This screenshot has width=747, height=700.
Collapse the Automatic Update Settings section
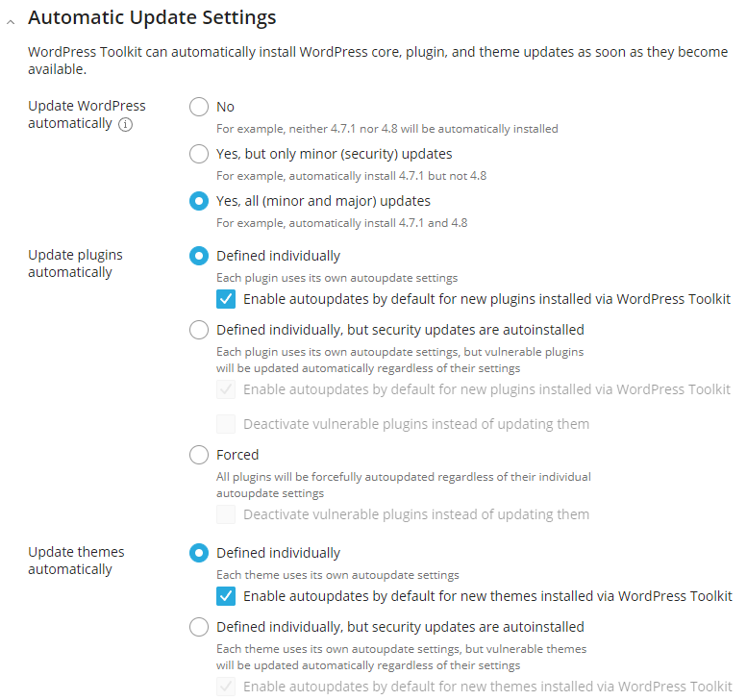tap(11, 21)
